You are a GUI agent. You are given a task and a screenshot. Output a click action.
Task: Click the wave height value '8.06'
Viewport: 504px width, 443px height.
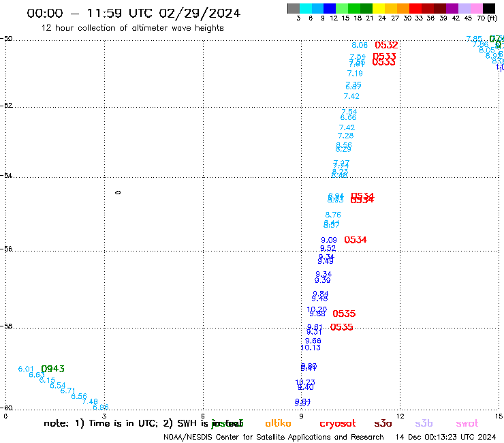coord(360,46)
